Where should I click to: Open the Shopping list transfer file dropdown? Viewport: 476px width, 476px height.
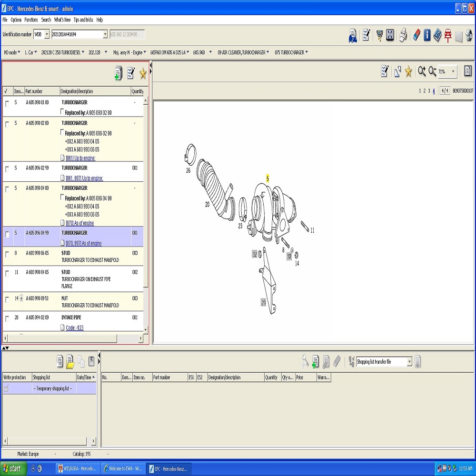[409, 362]
